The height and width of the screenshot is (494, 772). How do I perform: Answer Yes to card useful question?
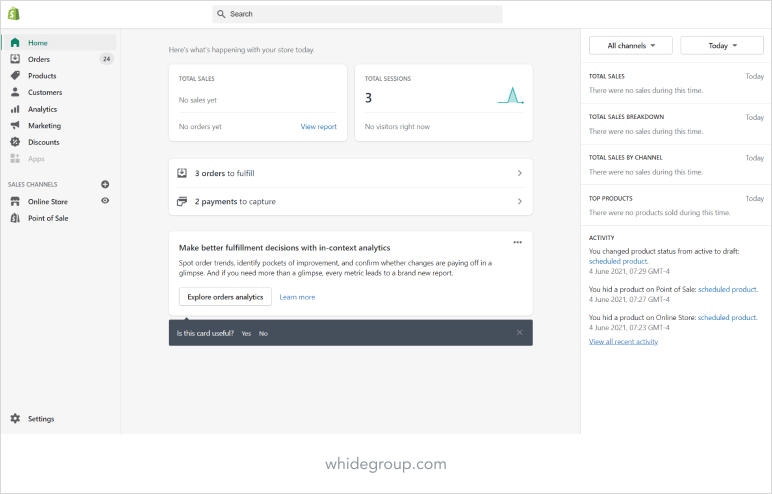coord(246,333)
